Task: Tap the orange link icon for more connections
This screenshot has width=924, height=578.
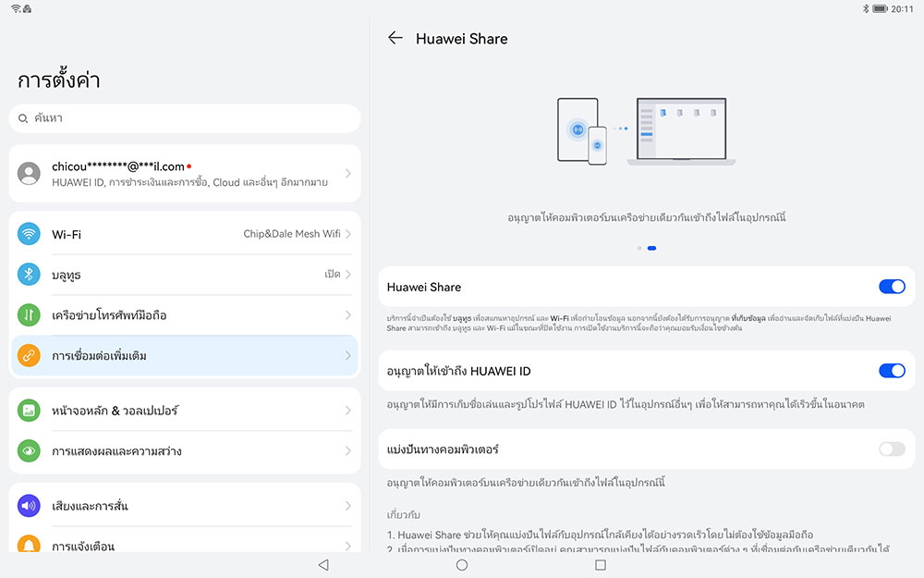Action: tap(29, 356)
